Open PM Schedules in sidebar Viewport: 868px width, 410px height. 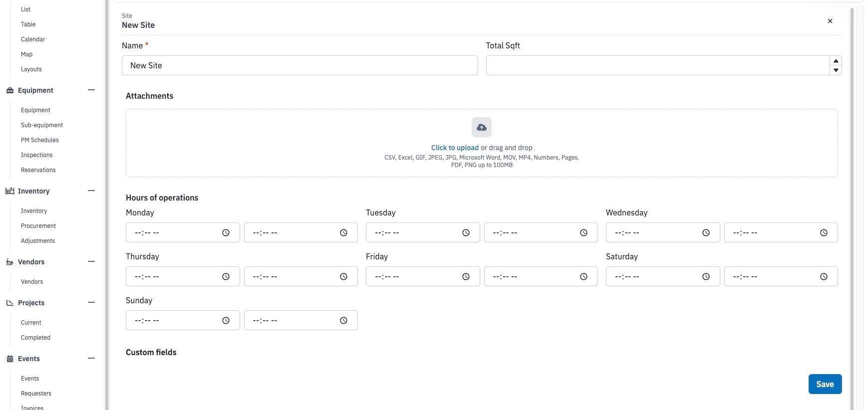click(x=40, y=140)
